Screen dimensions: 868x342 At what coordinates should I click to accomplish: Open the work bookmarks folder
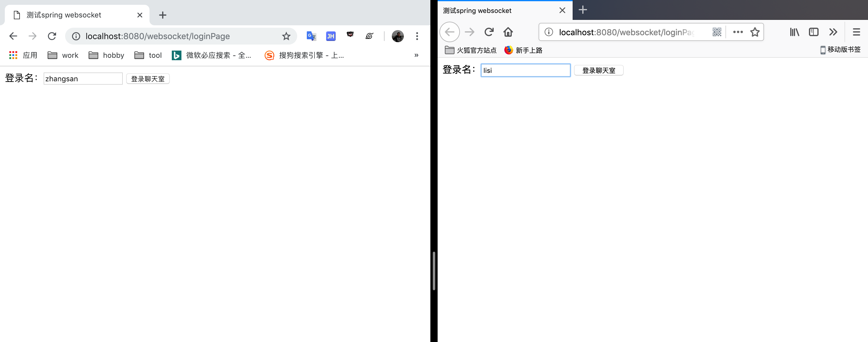click(63, 55)
